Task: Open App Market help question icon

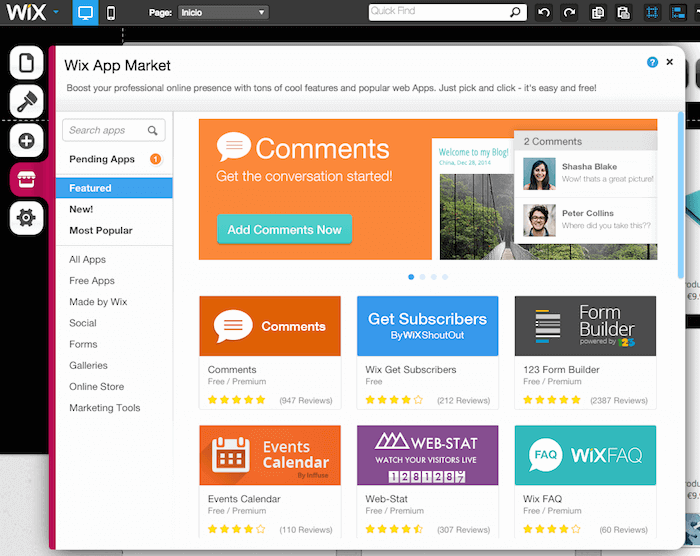Action: point(652,62)
